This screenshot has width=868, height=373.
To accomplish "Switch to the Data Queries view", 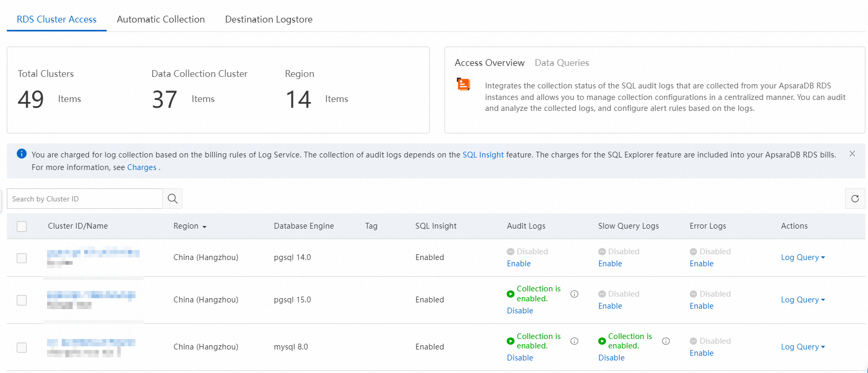I will coord(562,63).
